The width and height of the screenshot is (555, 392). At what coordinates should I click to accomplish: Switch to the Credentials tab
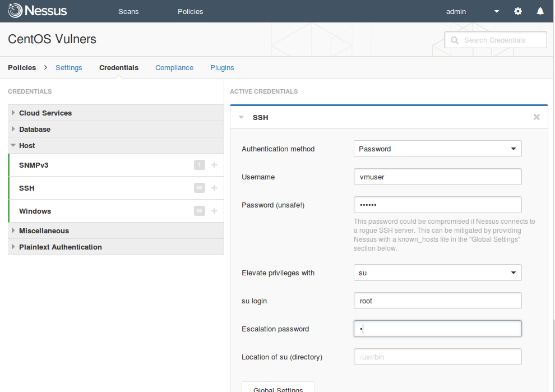pos(119,68)
